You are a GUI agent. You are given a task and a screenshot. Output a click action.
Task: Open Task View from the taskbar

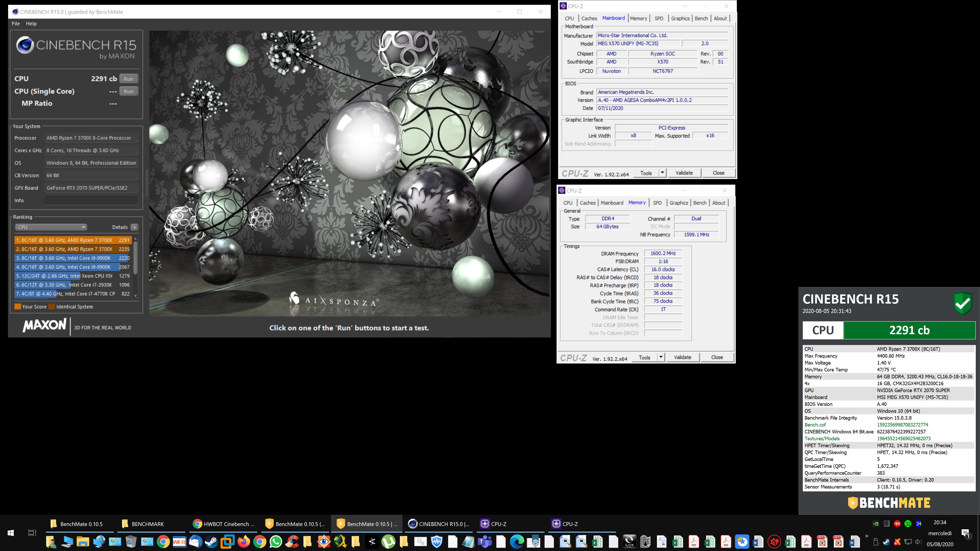click(32, 533)
